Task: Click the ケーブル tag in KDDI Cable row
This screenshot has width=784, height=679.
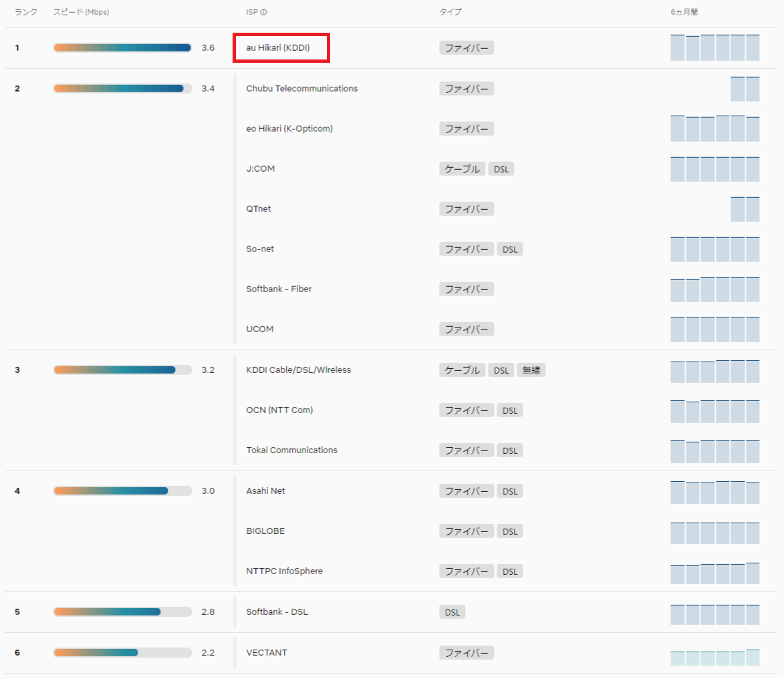Action: coord(462,370)
